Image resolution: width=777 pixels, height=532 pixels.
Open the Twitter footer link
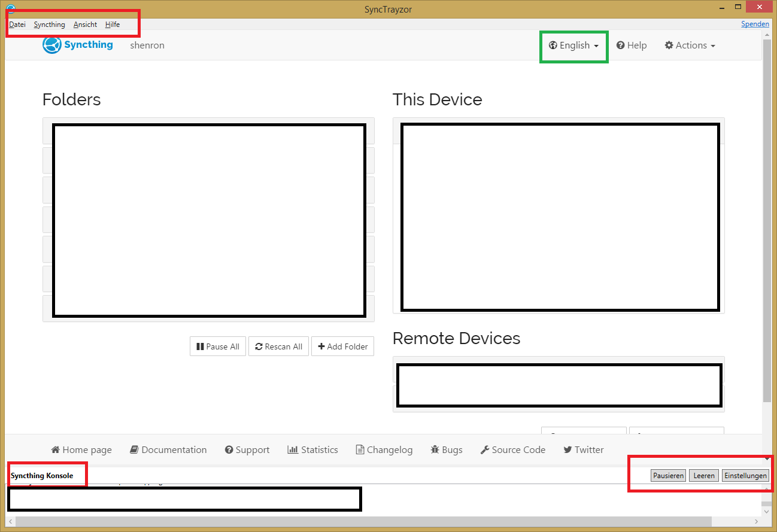[584, 450]
